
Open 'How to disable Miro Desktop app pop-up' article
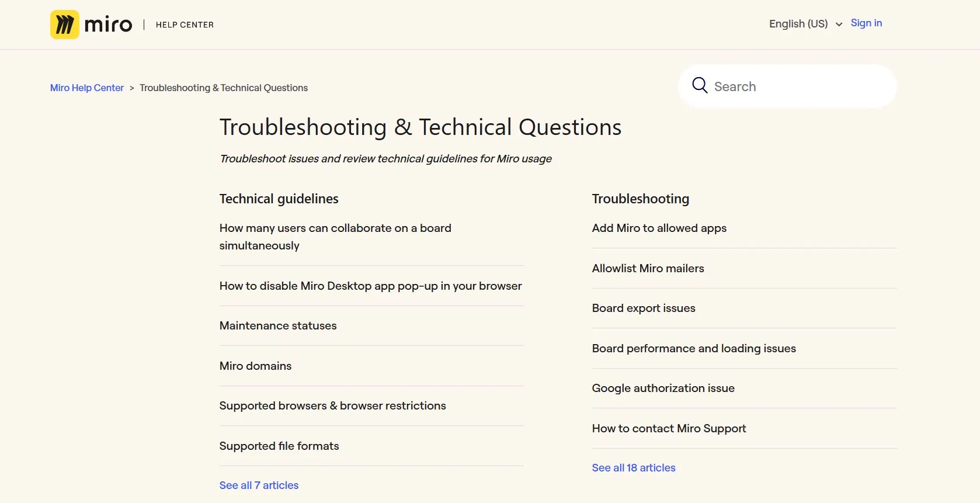click(x=371, y=286)
